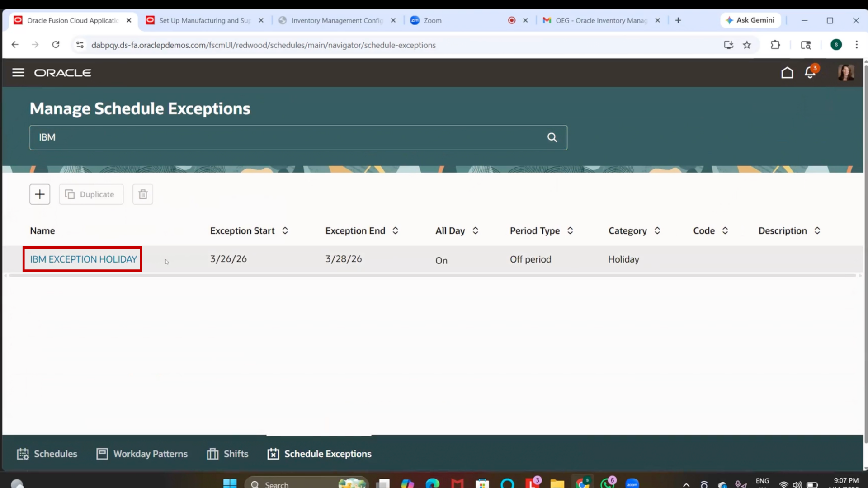Add a new schedule exception

click(40, 194)
